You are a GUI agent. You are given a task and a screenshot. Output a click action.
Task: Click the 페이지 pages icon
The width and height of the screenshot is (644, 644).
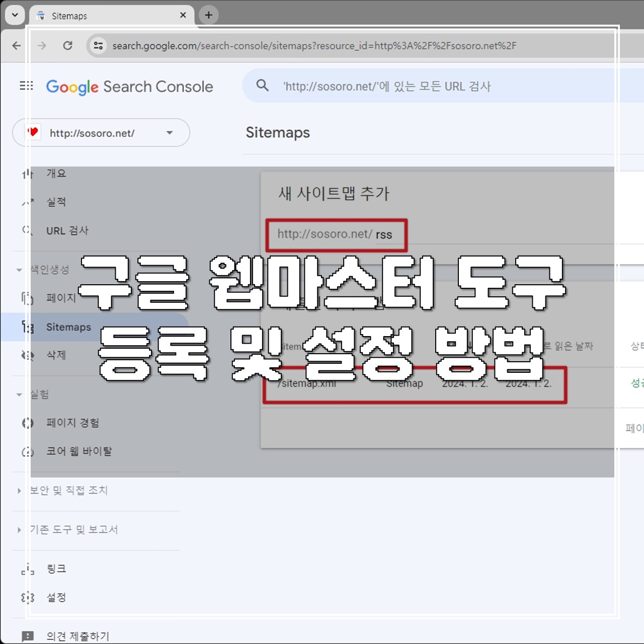[x=27, y=298]
